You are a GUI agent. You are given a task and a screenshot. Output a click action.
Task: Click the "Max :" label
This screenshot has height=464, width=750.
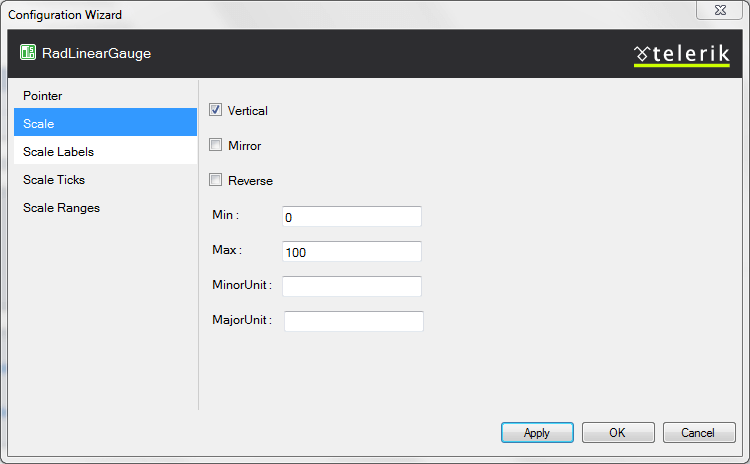pos(227,250)
